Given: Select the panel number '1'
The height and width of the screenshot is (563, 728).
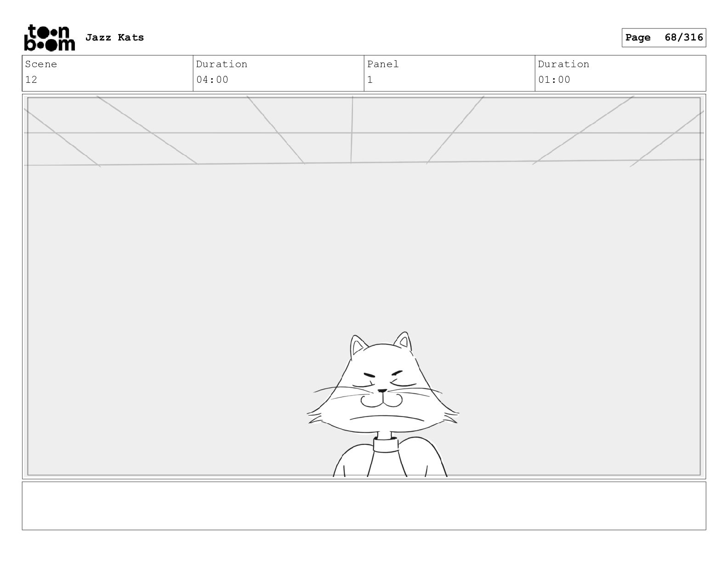Looking at the screenshot, I should click(370, 80).
